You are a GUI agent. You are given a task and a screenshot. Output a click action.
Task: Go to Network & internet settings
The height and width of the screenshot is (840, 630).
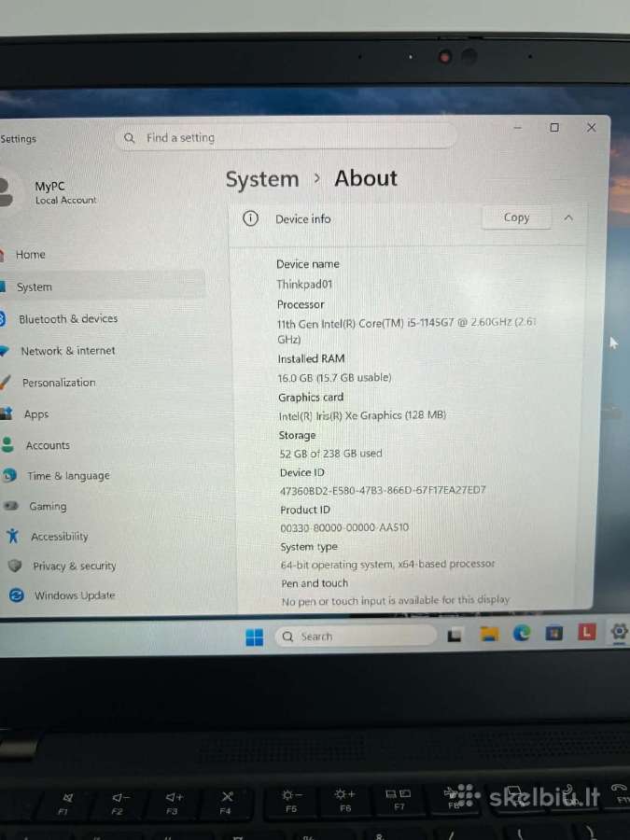click(68, 351)
